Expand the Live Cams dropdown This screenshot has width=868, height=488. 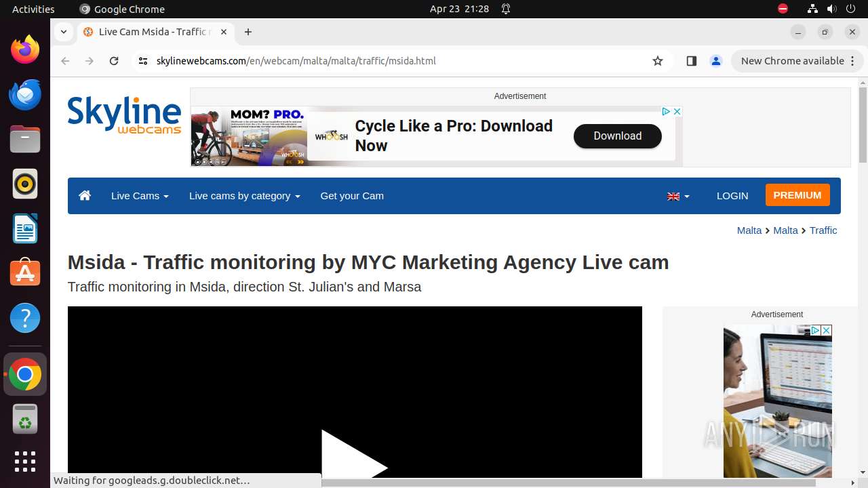click(140, 196)
